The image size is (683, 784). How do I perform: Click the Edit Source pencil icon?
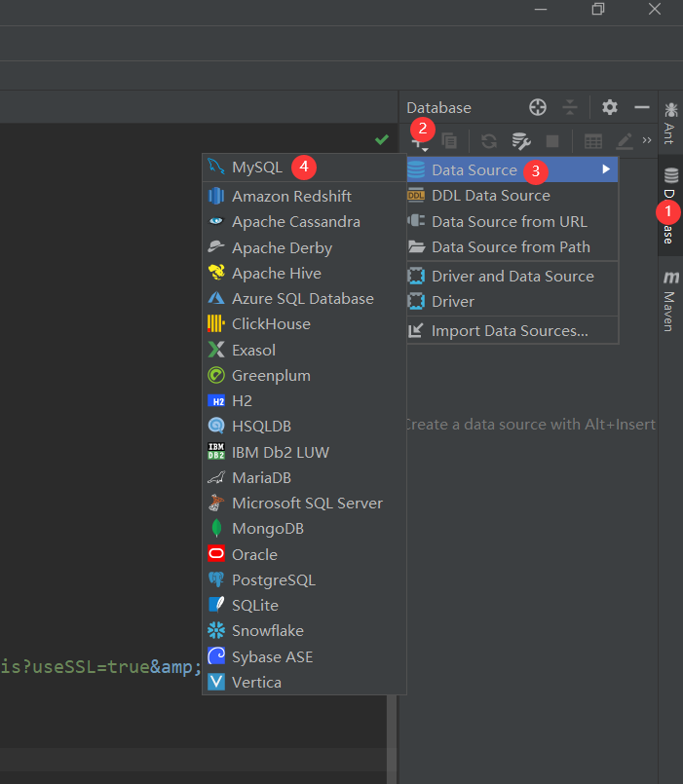[x=624, y=141]
